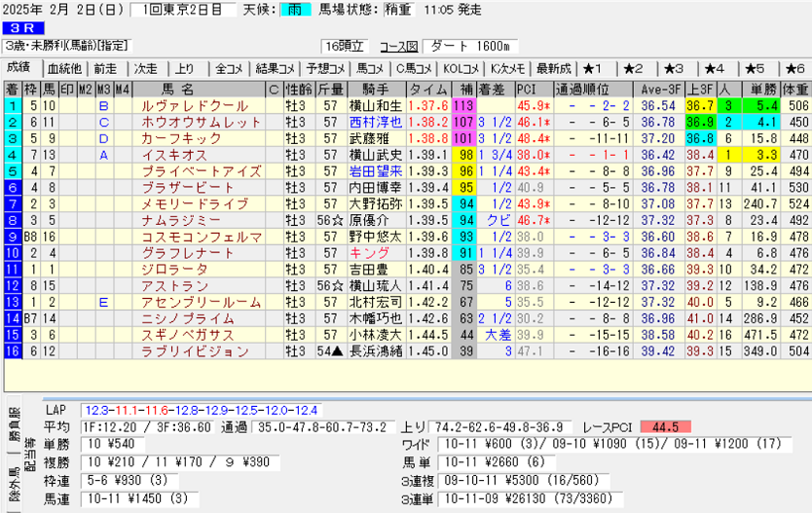
Task: Switch to the 前走 tab
Action: pyautogui.click(x=105, y=69)
